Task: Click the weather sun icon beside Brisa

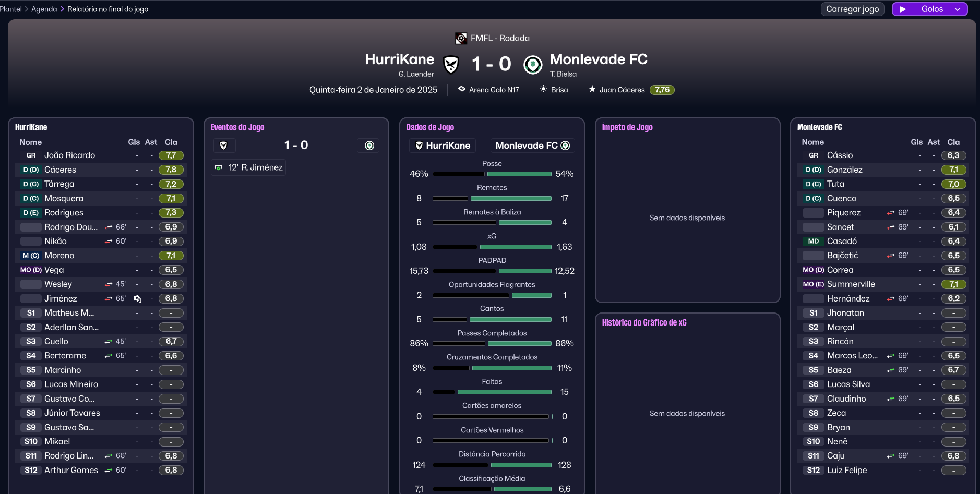Action: tap(543, 89)
